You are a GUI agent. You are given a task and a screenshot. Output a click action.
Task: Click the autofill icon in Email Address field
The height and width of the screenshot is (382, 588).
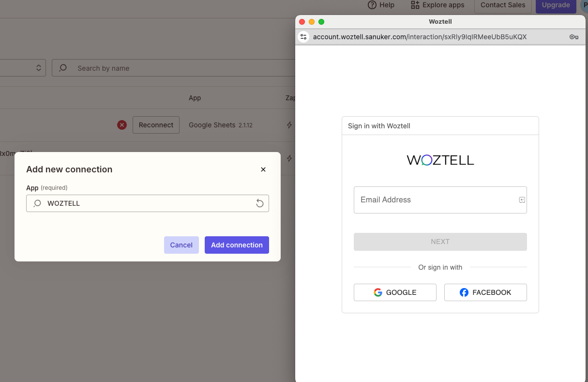(x=522, y=200)
